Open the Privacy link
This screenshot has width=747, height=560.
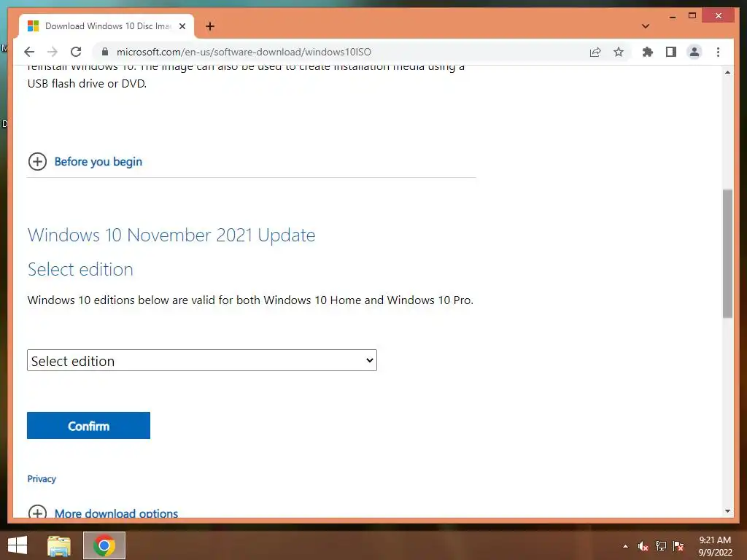[42, 478]
